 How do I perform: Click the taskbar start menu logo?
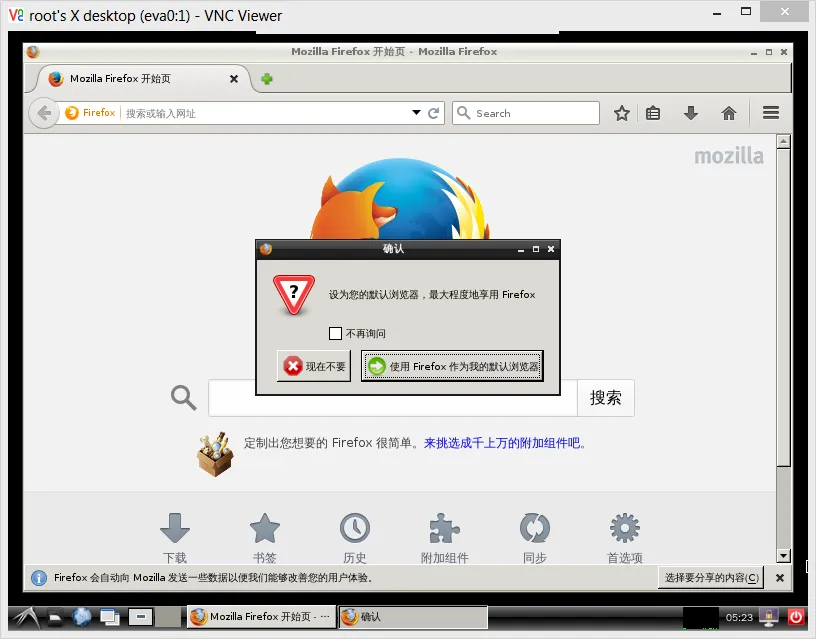tap(26, 617)
